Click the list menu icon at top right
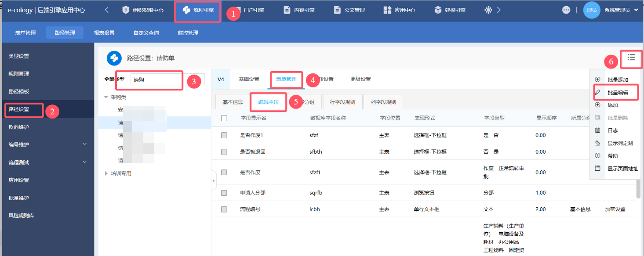 point(631,58)
